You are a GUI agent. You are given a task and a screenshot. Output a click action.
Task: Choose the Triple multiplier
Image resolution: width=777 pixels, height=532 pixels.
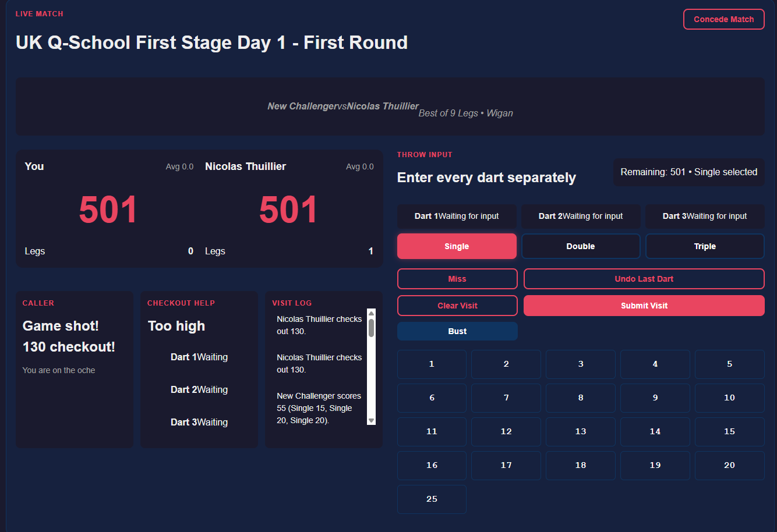point(705,246)
